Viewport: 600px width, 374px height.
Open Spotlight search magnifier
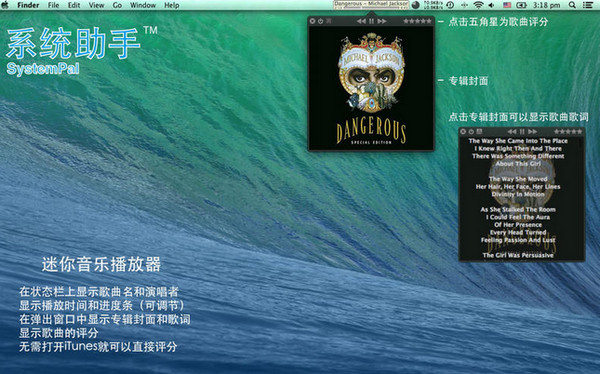click(572, 5)
